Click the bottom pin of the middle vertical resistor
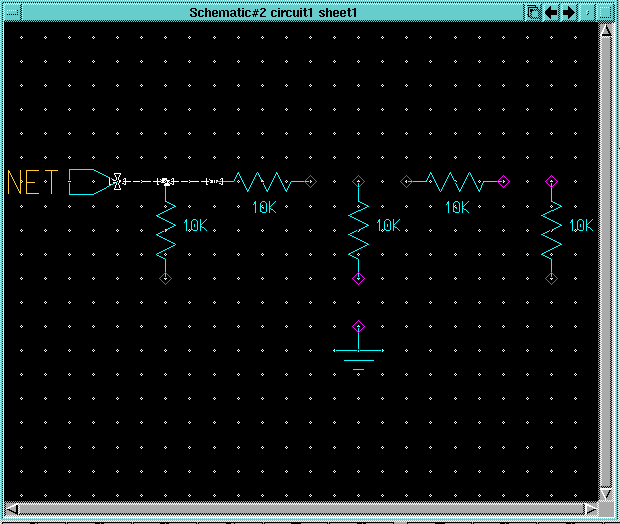This screenshot has height=524, width=620. [x=358, y=278]
